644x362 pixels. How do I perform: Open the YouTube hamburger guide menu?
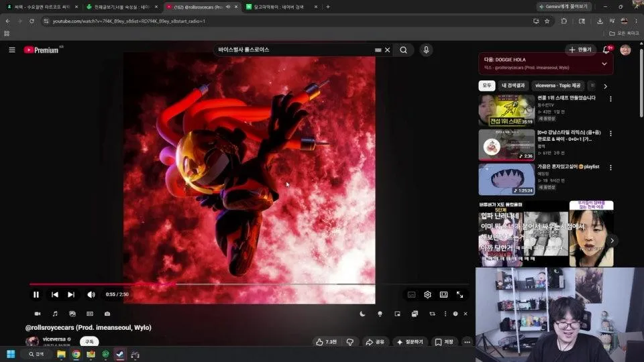[x=12, y=50]
